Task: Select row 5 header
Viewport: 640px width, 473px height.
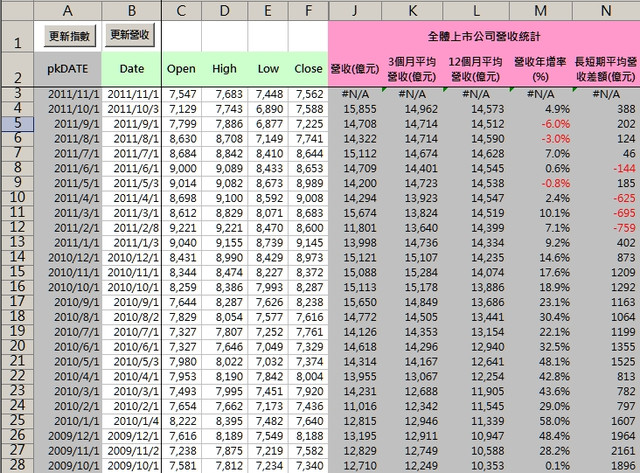Action: 17,124
